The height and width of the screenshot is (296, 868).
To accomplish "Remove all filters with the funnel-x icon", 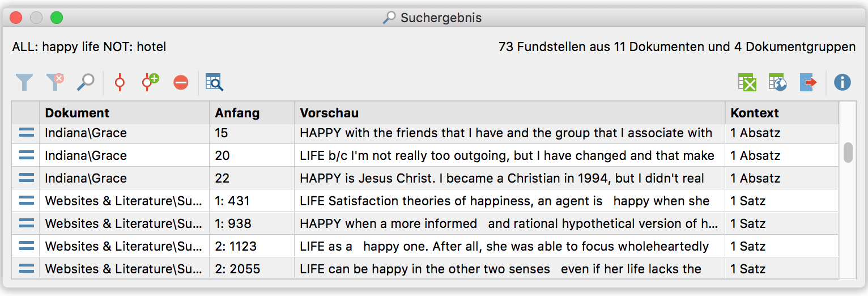I will (55, 83).
